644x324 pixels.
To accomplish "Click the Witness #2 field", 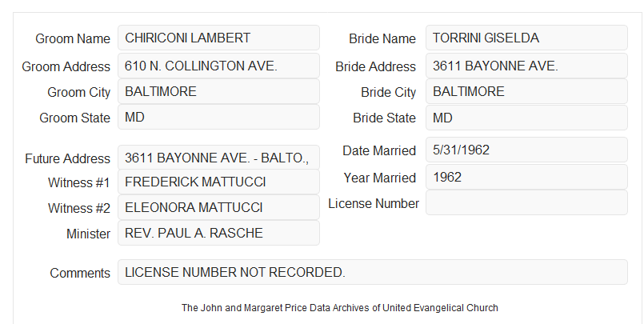I will (218, 207).
